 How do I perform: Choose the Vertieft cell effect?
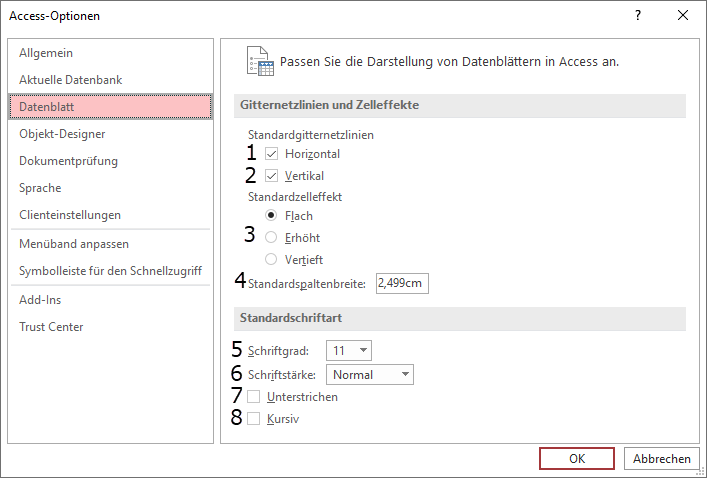271,259
